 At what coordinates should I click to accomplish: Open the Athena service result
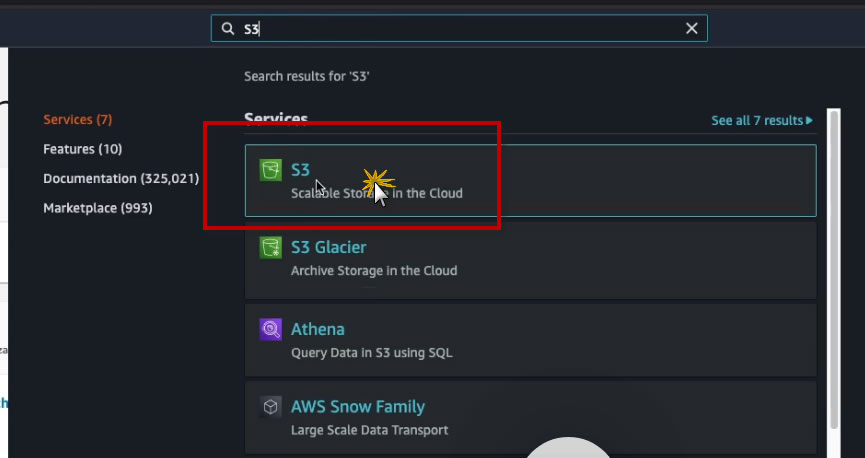click(317, 329)
